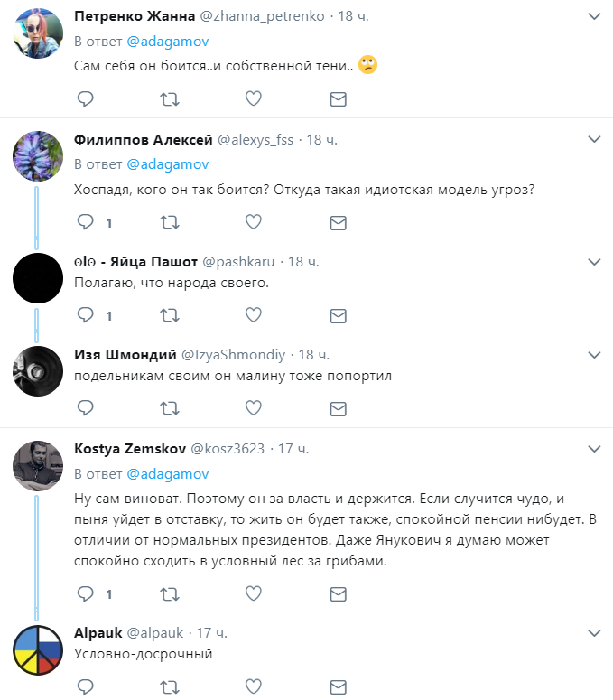Like Петренко Жанна's tweet
Viewport: 613px width, 700px height.
[x=254, y=98]
